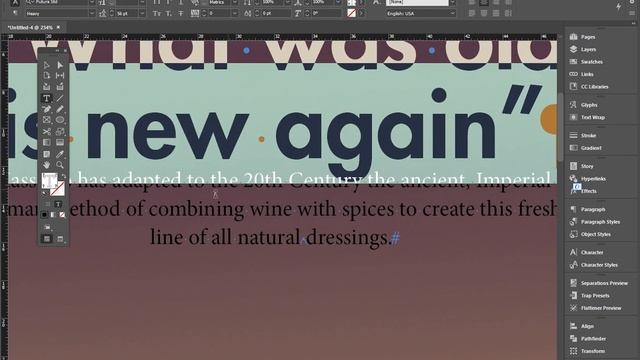Close the Untitled-4 document tab
640x360 pixels.
click(58, 27)
